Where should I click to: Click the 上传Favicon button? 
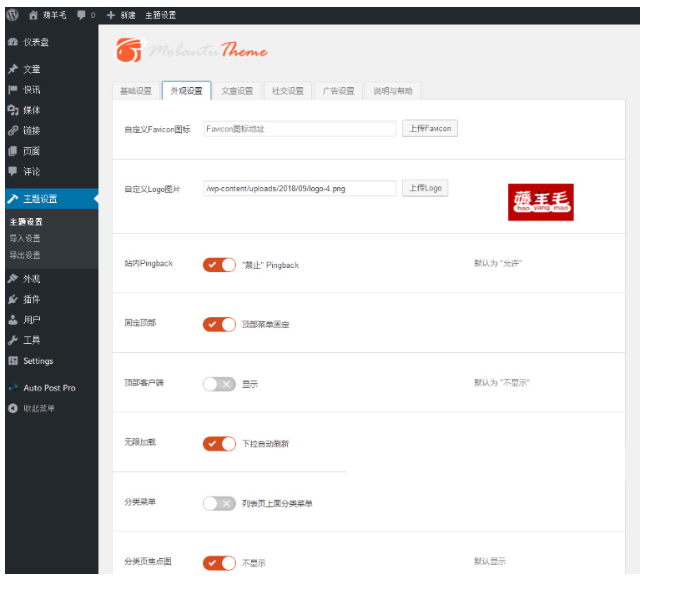pos(429,129)
